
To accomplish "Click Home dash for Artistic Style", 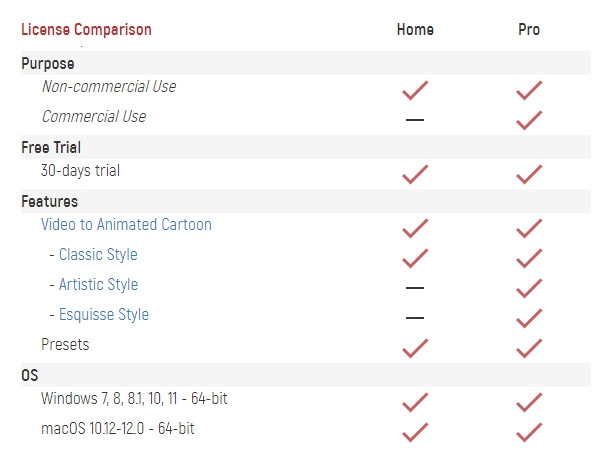I will tap(415, 288).
